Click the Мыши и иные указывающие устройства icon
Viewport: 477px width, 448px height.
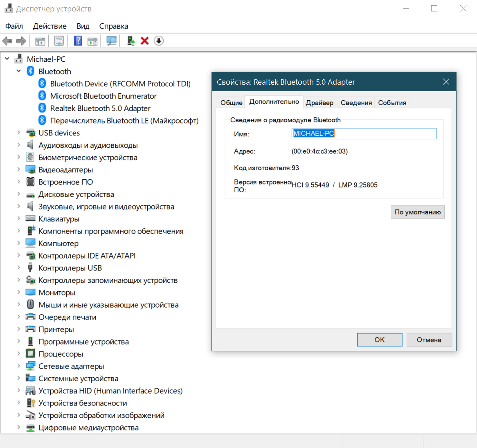click(x=30, y=304)
